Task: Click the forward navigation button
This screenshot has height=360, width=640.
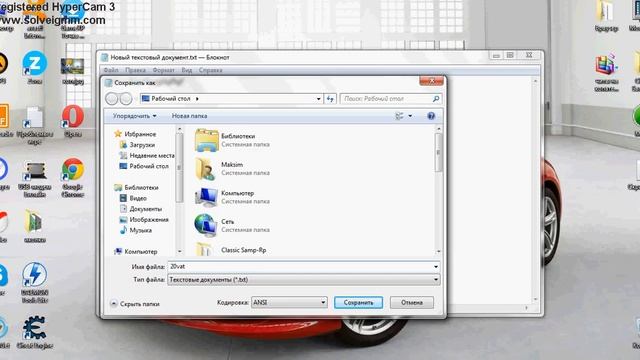Action: coord(126,98)
